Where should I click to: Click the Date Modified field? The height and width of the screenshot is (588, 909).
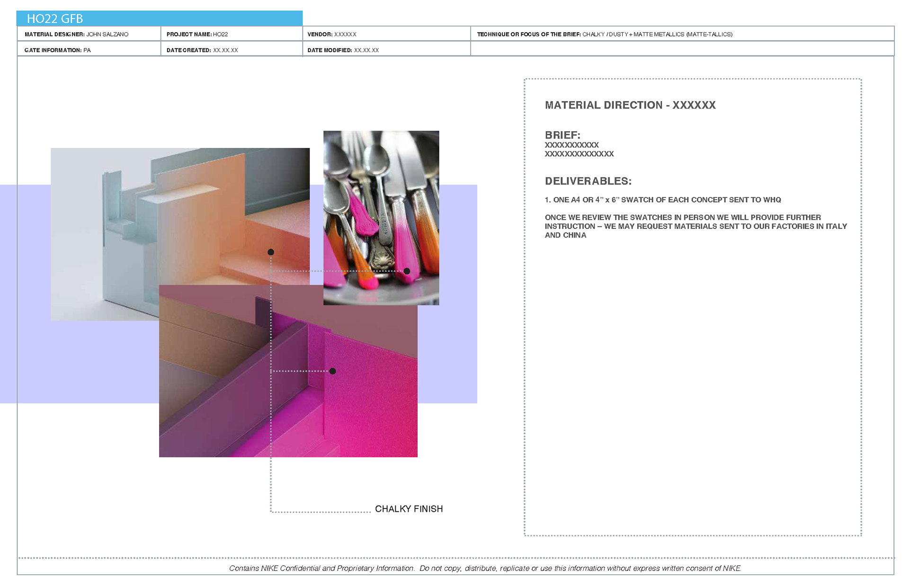click(x=343, y=50)
